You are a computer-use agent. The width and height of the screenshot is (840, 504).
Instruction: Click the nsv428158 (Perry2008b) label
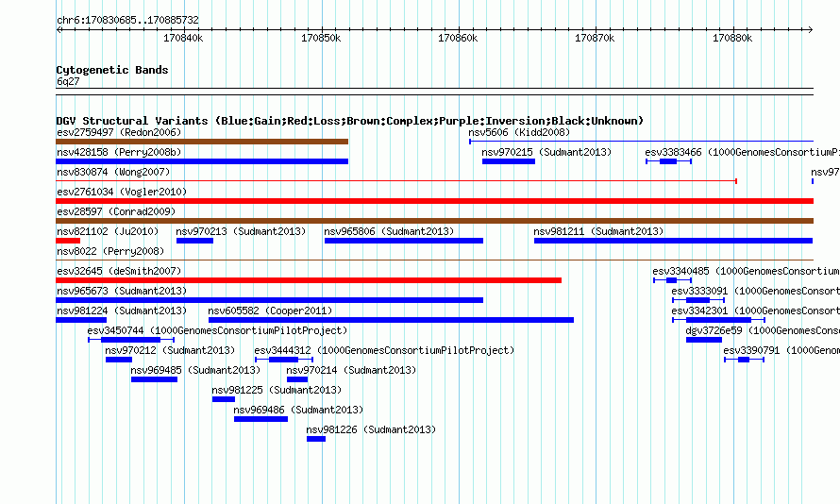119,152
